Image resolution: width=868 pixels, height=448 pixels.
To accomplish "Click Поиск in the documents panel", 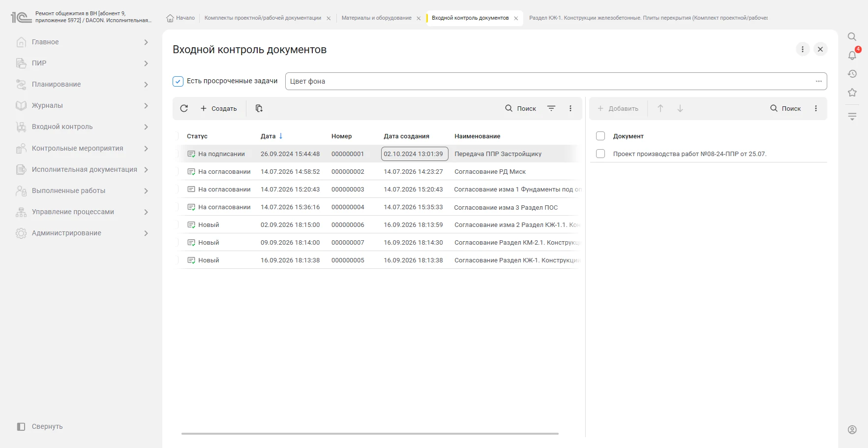I will 786,108.
